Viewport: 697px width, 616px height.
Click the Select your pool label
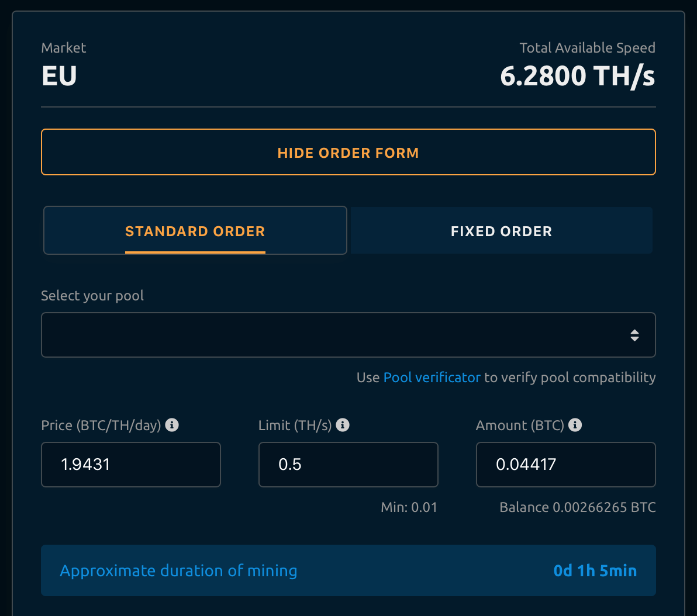point(92,296)
